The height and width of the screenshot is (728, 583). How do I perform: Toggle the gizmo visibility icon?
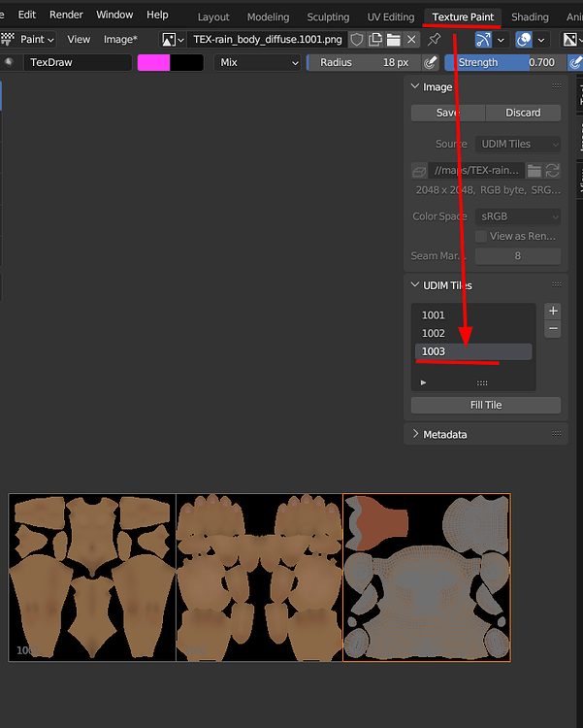coord(484,40)
